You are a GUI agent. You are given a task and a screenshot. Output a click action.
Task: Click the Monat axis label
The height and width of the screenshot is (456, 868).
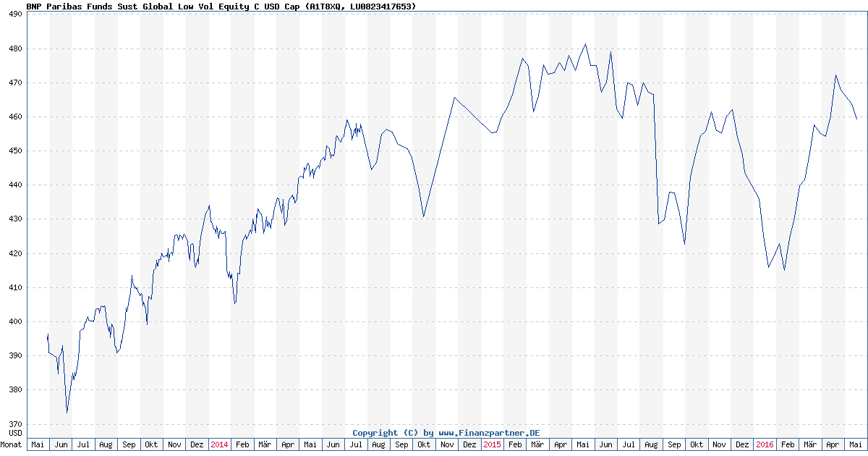coord(11,445)
